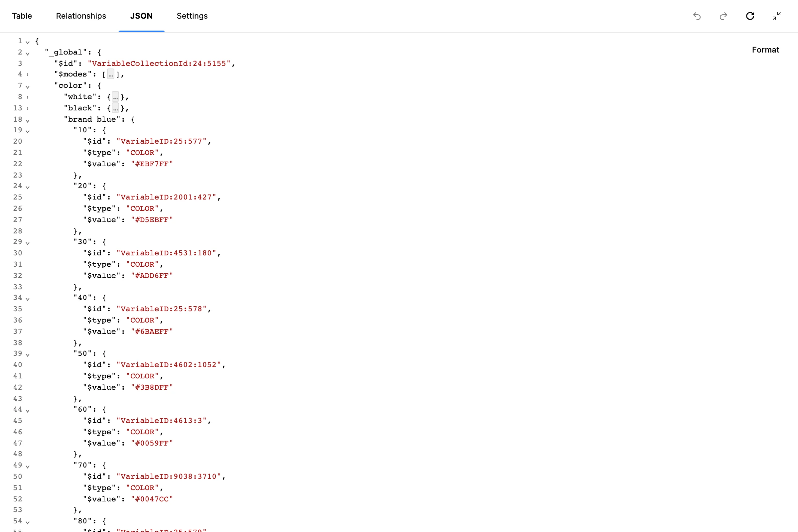Click the "VariableCollectionId:24:5155" string
Screen dimensions: 798x532
coord(159,64)
